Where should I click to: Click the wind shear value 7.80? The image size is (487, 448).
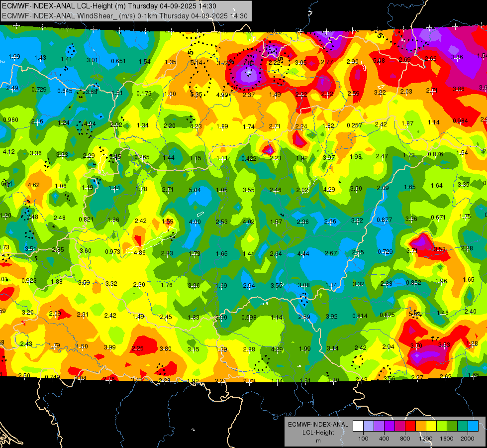248,63
